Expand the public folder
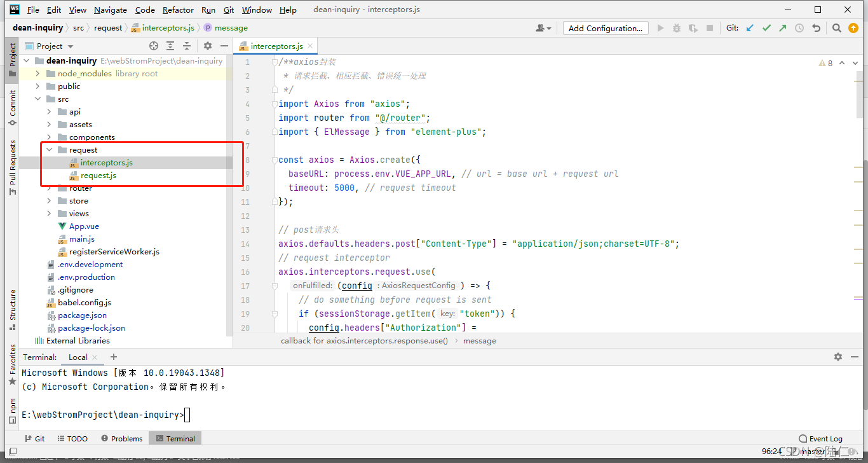Image resolution: width=868 pixels, height=463 pixels. click(x=37, y=86)
